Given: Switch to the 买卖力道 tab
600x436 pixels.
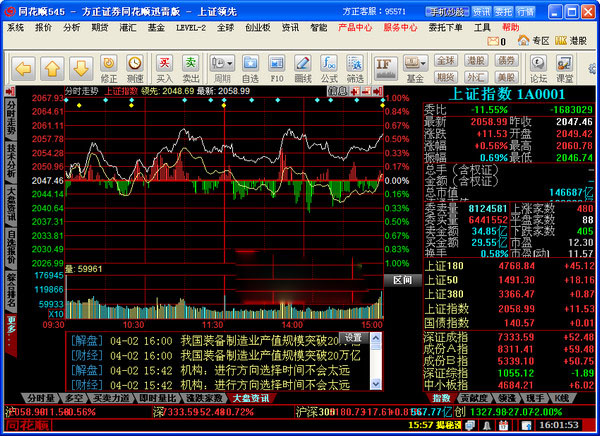Looking at the screenshot, I should coord(112,398).
